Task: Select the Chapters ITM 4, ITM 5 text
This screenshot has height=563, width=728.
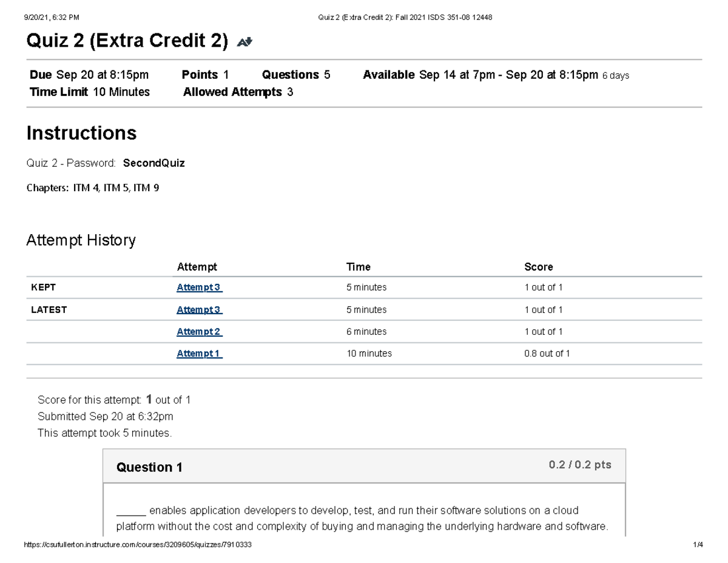Action: point(92,187)
